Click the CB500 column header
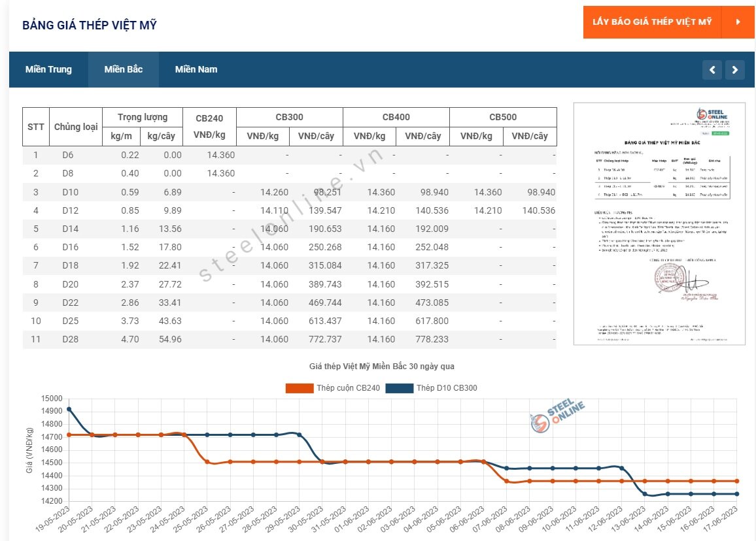The width and height of the screenshot is (756, 541). click(x=503, y=117)
